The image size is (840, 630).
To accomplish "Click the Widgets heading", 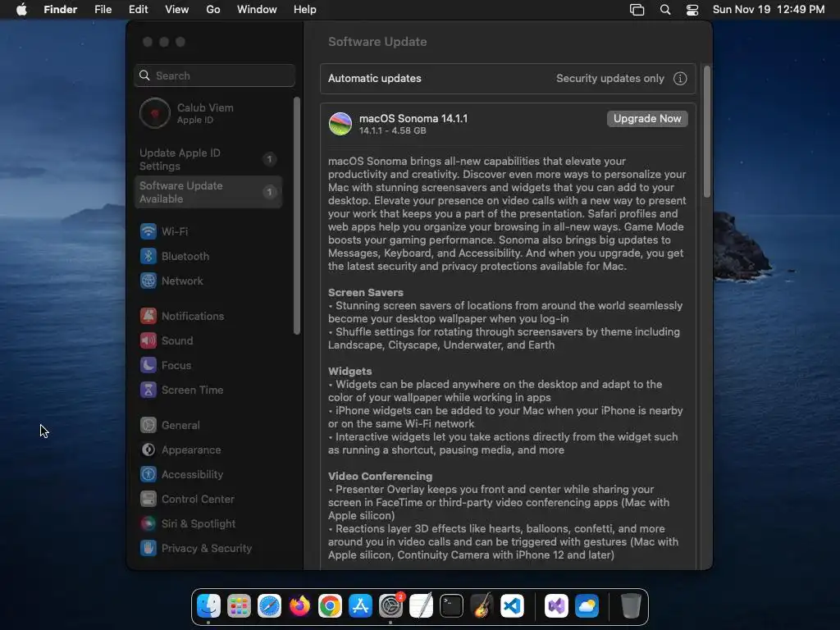I will [x=349, y=372].
